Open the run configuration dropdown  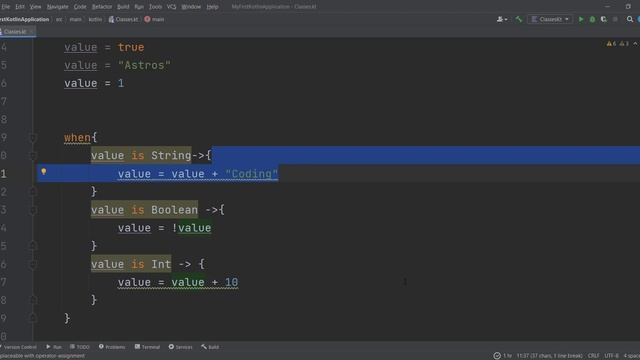pyautogui.click(x=550, y=19)
